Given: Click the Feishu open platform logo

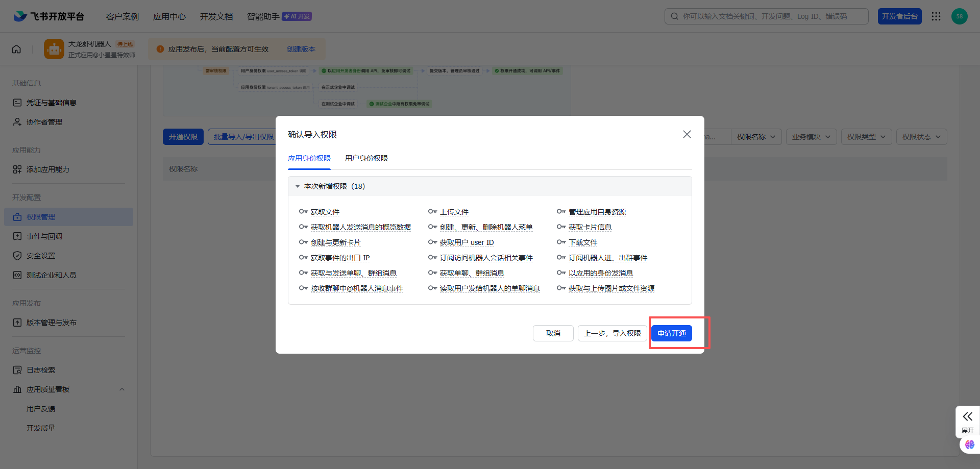Looking at the screenshot, I should 49,16.
